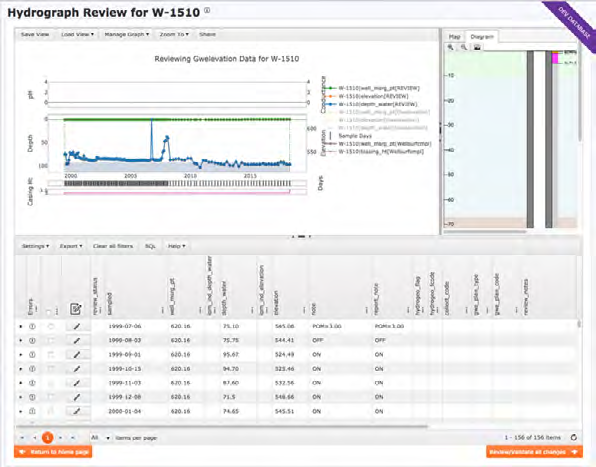Click the zoom-in magnifier in the Diagram panel
596x467 pixels.
coord(450,47)
